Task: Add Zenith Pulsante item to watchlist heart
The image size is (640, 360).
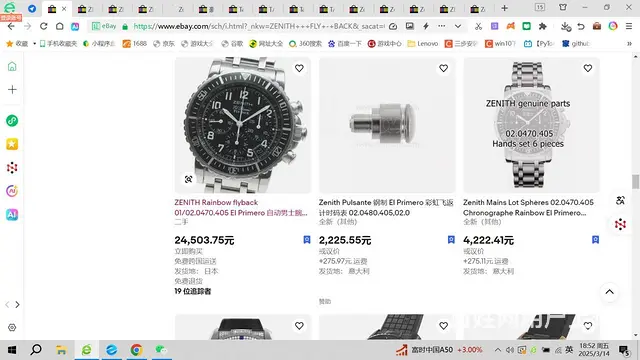Action: click(444, 69)
